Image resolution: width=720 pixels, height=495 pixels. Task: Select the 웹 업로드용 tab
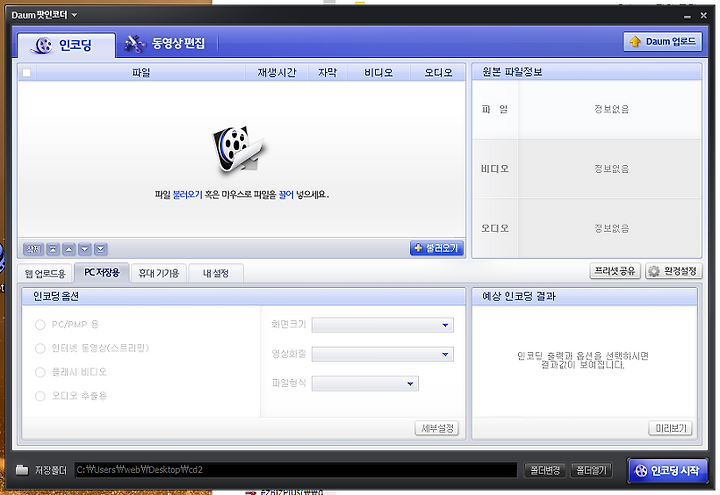[45, 274]
